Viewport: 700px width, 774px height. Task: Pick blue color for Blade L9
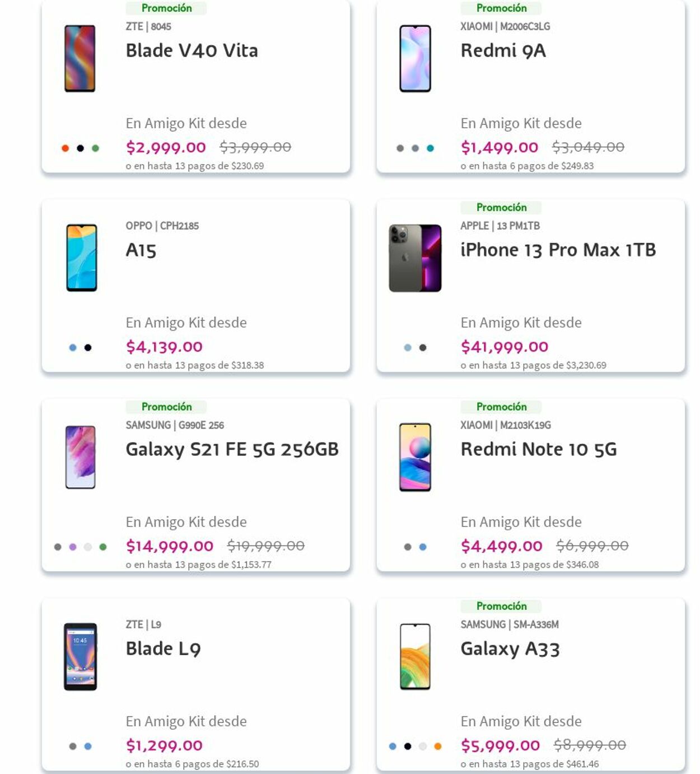pyautogui.click(x=88, y=747)
